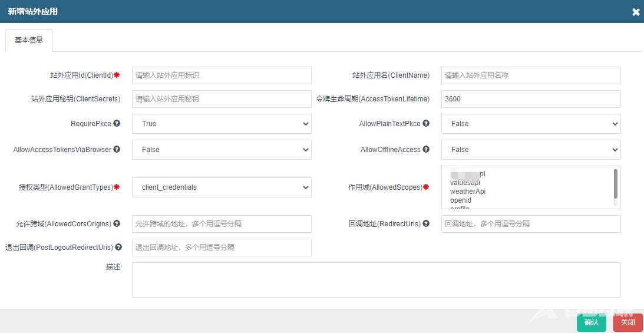Switch to the 基本信息 tab

click(x=29, y=40)
